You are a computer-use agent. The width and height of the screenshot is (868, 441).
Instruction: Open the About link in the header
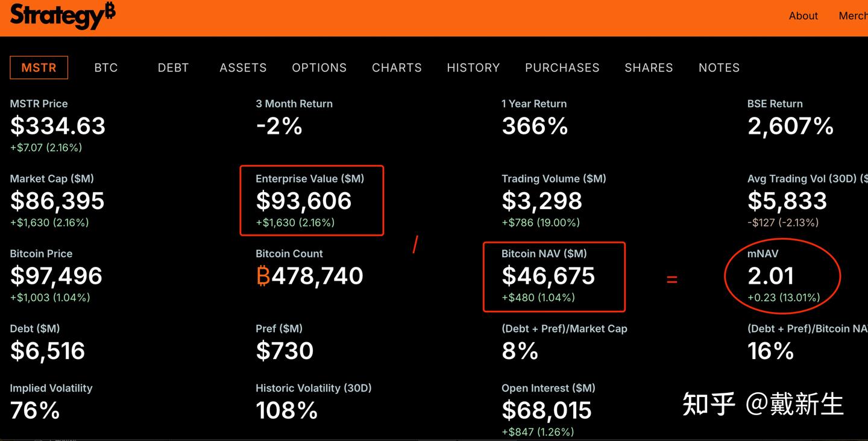click(x=803, y=16)
